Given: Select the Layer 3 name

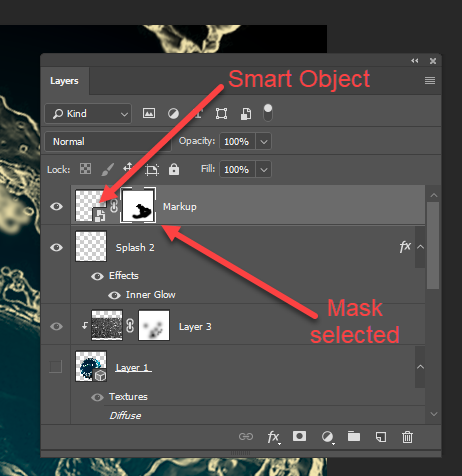Looking at the screenshot, I should tap(195, 327).
